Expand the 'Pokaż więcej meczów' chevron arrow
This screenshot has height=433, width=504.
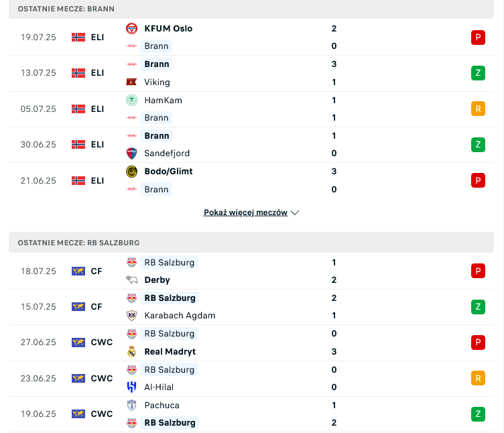tap(295, 212)
